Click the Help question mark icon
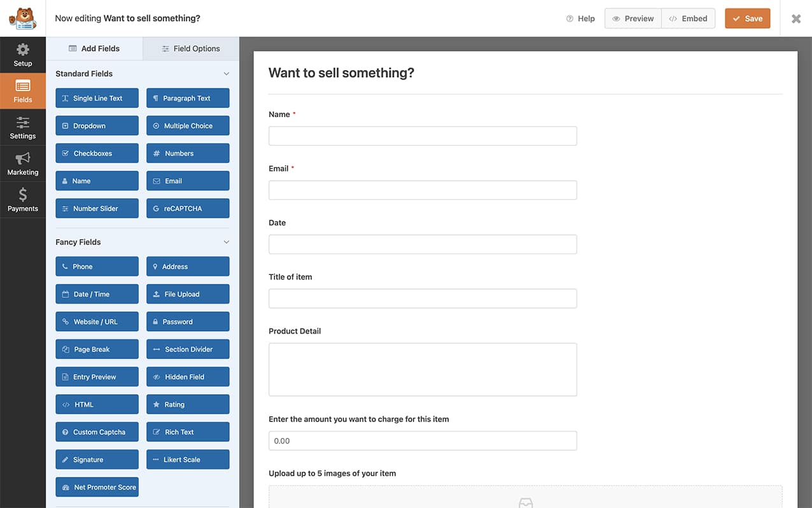812x508 pixels. [580, 18]
